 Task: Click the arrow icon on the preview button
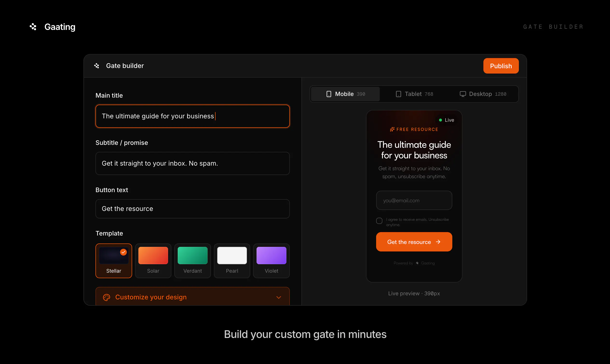438,242
